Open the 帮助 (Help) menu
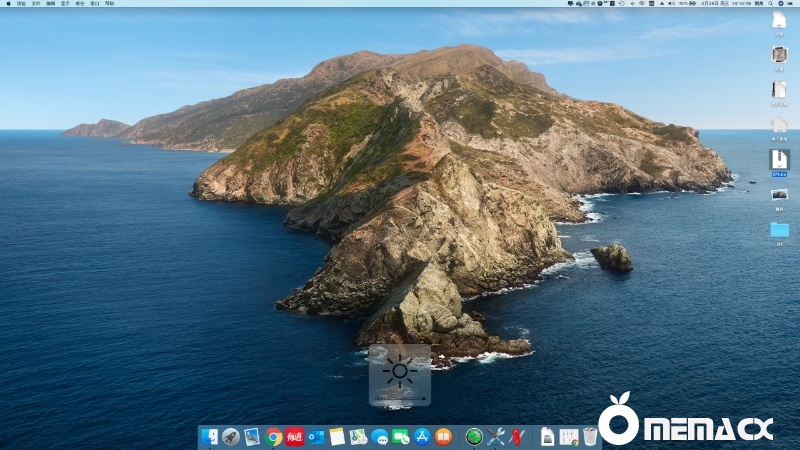Screen dimensions: 800x450 click(x=109, y=4)
